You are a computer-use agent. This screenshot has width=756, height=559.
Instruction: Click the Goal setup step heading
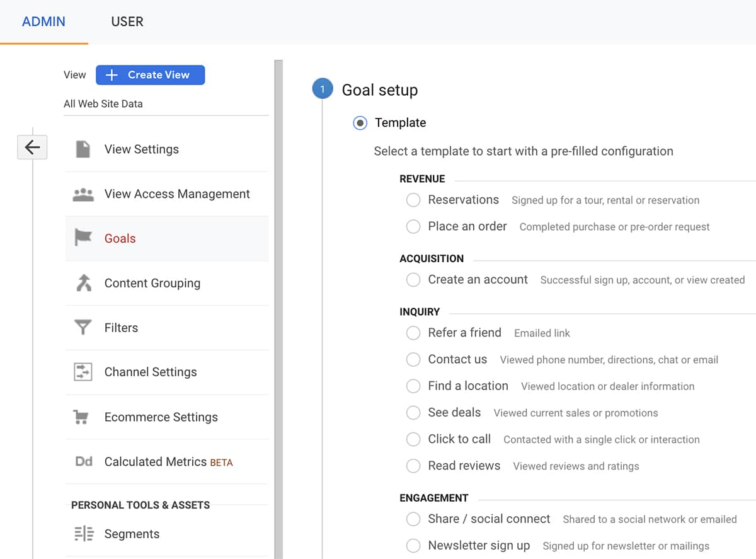(379, 90)
